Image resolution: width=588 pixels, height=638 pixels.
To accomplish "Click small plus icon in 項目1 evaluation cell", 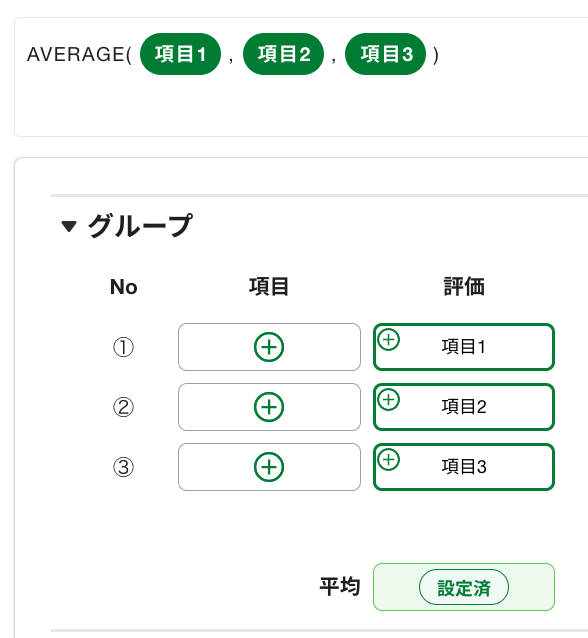I will (389, 340).
